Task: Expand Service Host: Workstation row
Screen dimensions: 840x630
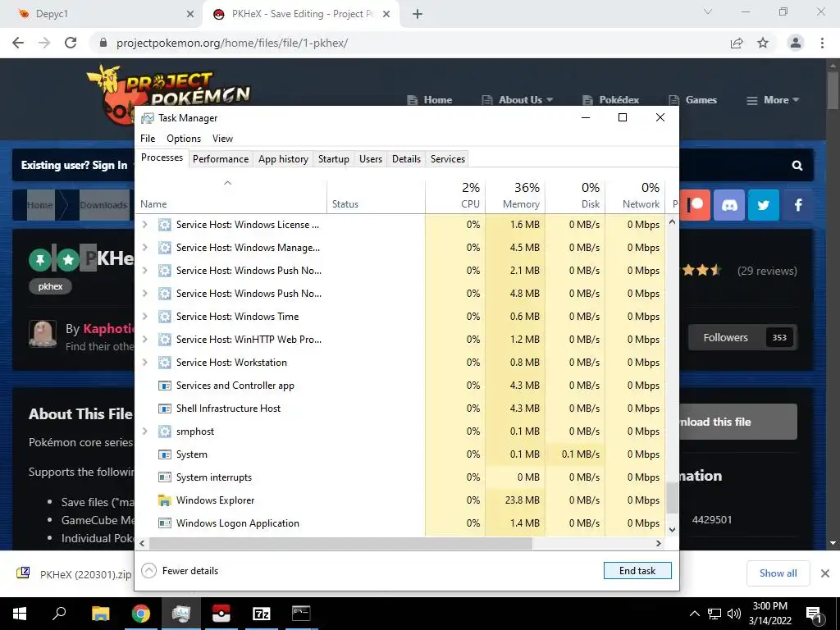Action: 144,363
